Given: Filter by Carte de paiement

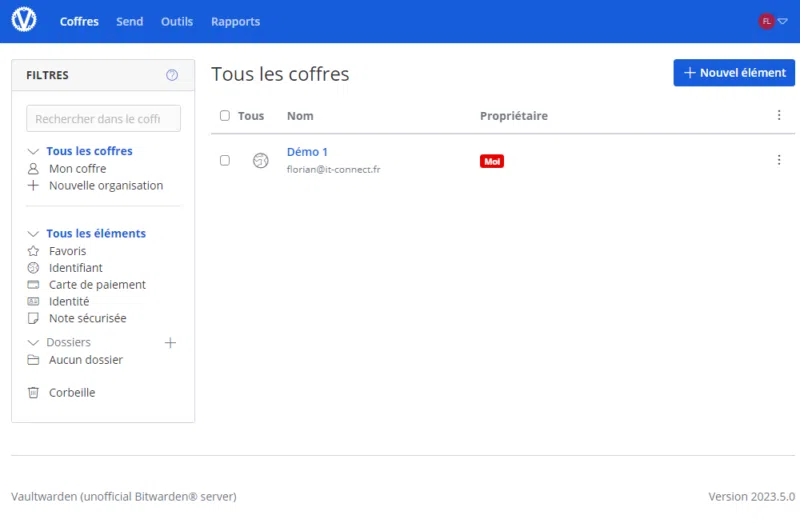Looking at the screenshot, I should (x=97, y=285).
